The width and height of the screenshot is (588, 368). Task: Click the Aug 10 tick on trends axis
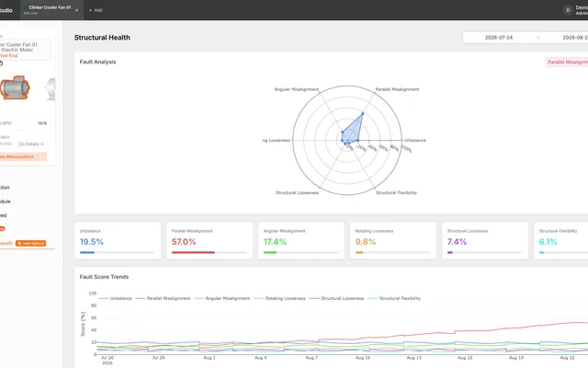[x=363, y=358]
